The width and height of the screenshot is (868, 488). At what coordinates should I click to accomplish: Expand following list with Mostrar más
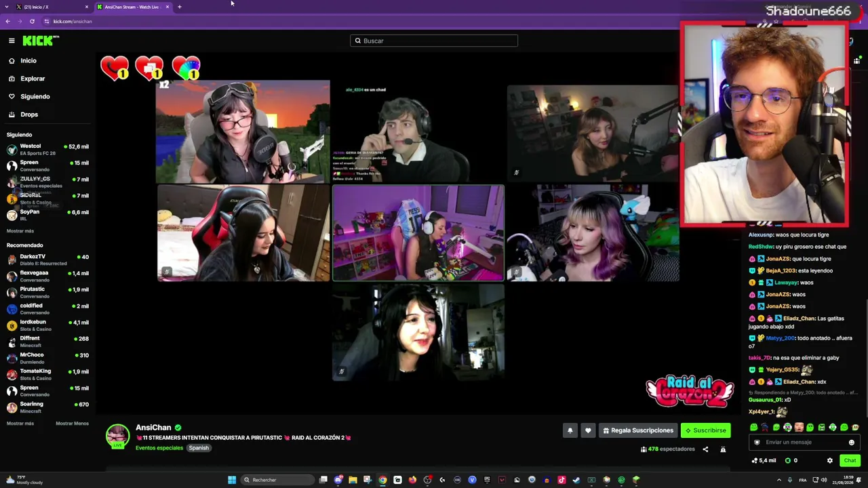(20, 231)
